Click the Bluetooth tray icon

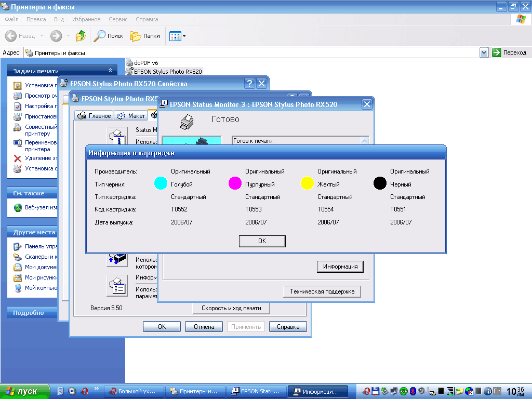413,391
